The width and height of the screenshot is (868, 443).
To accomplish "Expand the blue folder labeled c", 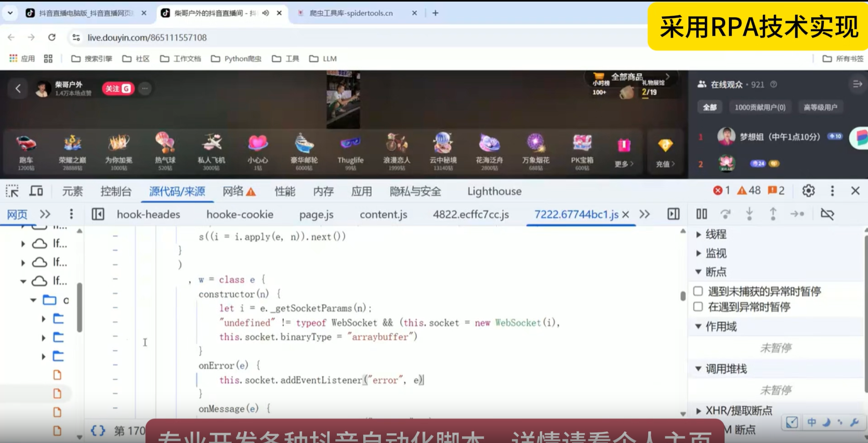I will (33, 300).
